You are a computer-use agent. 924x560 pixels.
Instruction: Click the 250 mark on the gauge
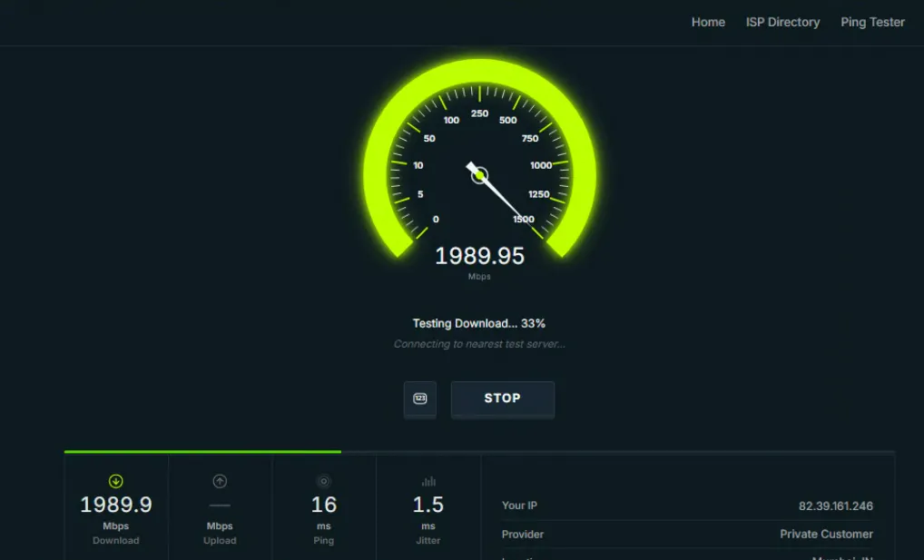479,113
